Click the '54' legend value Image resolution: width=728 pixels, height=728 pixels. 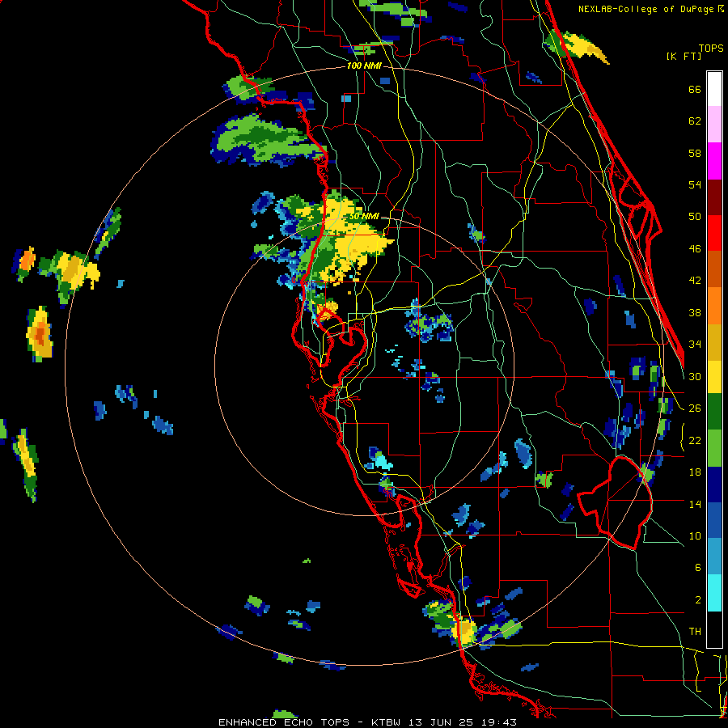pos(695,184)
